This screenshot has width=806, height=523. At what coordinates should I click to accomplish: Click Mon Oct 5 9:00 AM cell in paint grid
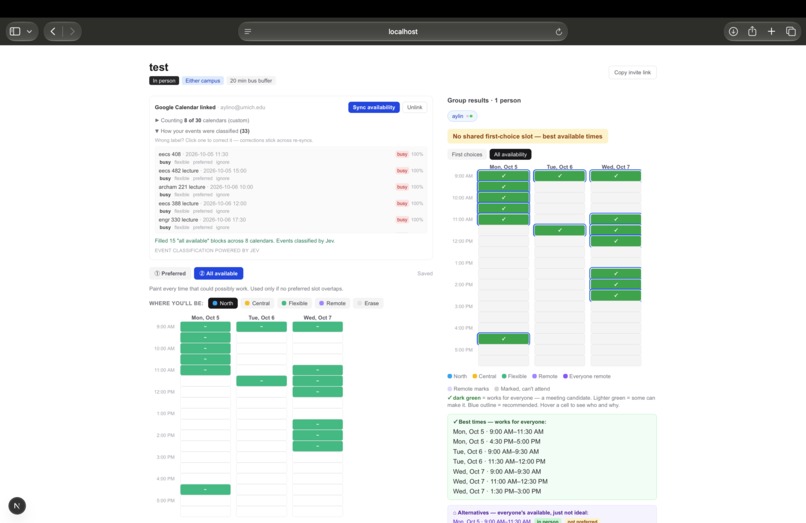[205, 327]
